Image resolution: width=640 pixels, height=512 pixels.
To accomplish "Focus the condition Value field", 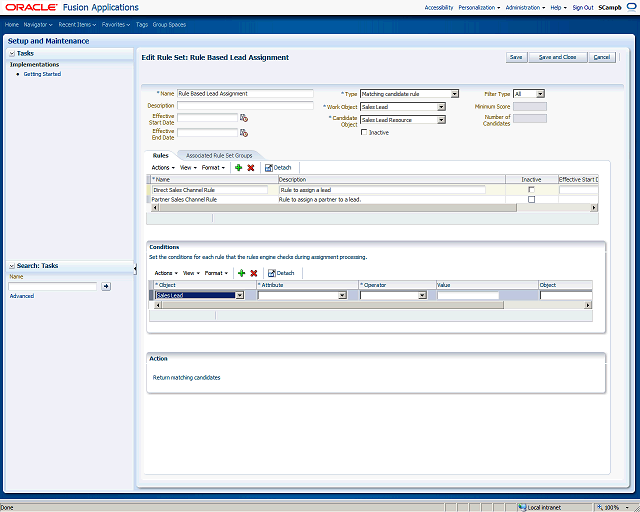I will click(468, 295).
